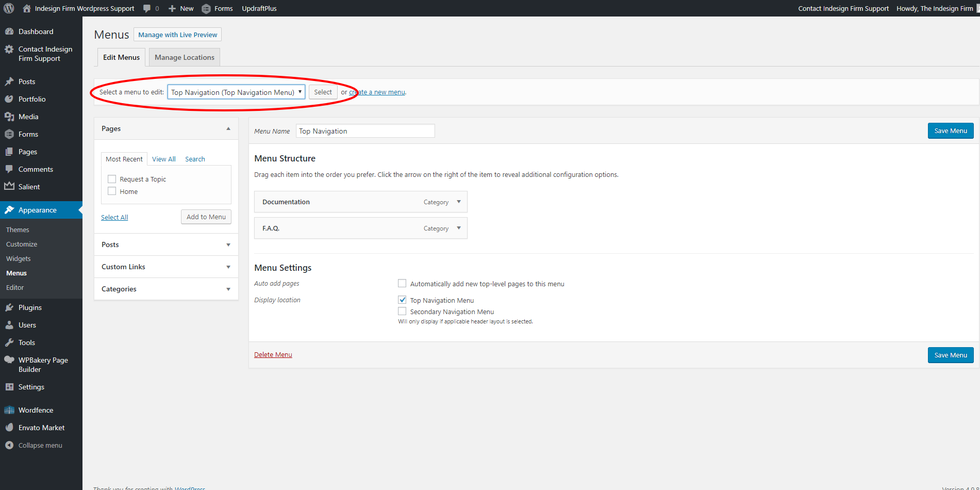
Task: Click the top Save Menu button
Action: [x=950, y=130]
